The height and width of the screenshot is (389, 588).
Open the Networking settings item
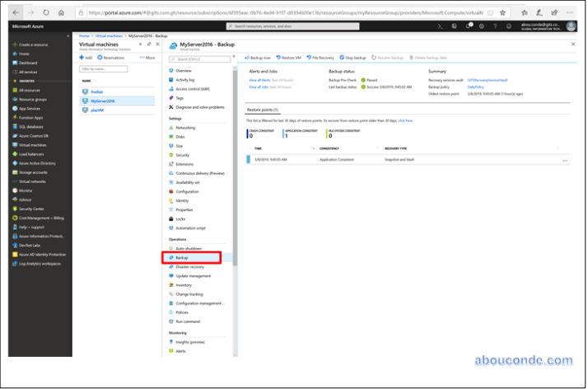tap(185, 128)
